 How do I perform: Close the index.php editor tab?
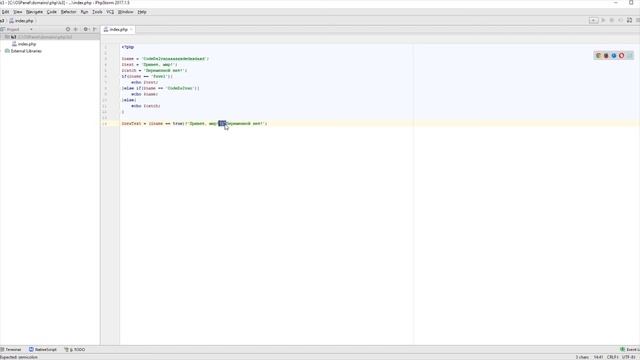click(x=131, y=29)
